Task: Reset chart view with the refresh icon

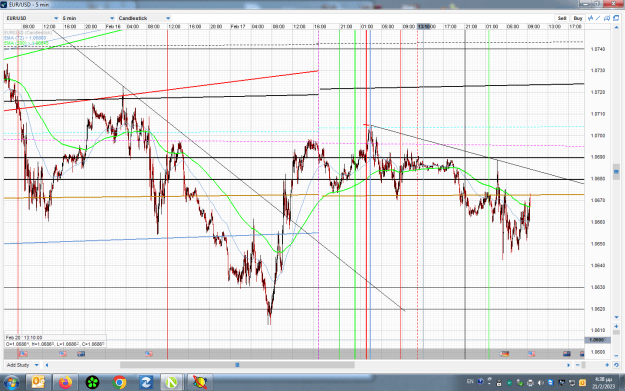Action: [616, 365]
